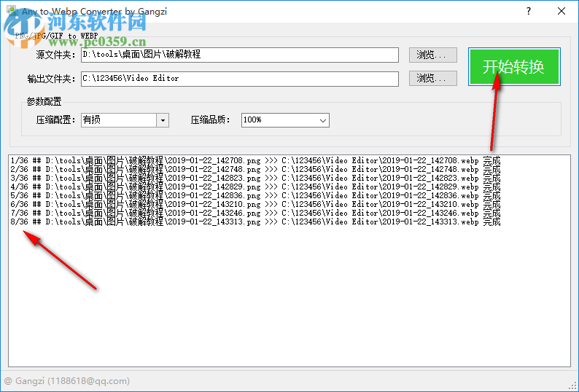Select log line 3/36 for 142823.png
This screenshot has width=579, height=392.
[255, 179]
